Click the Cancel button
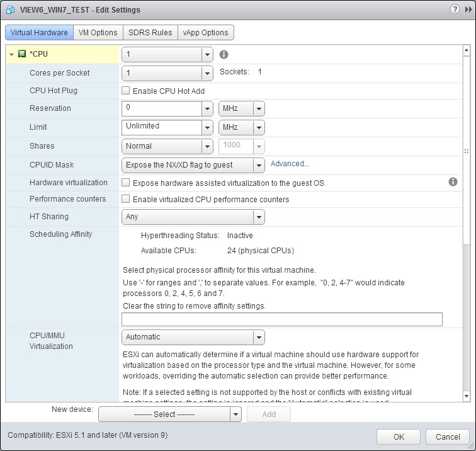 (448, 437)
